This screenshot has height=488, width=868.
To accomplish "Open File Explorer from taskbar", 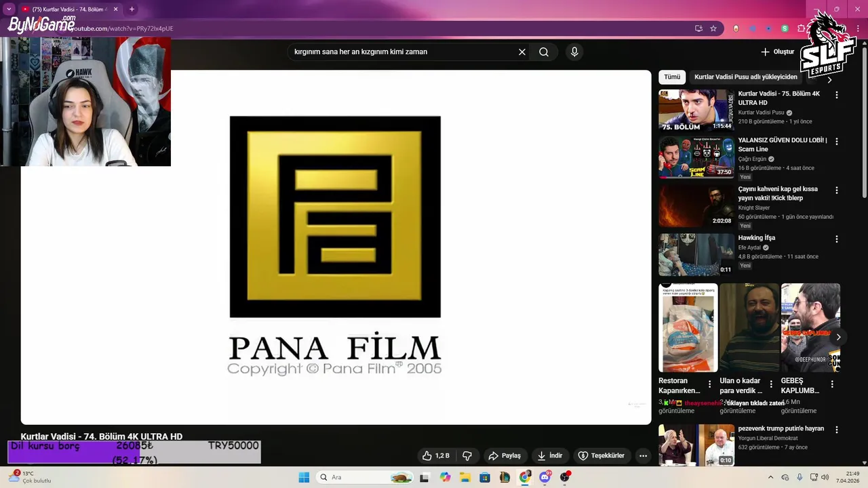I will point(465,477).
